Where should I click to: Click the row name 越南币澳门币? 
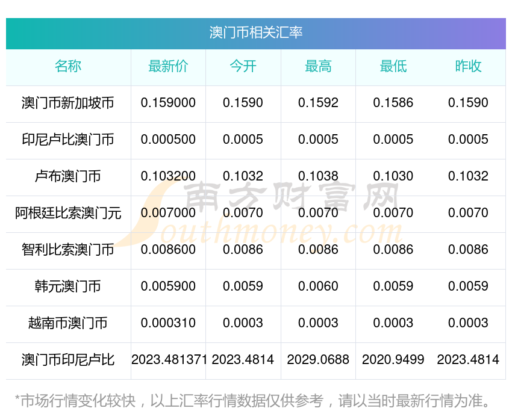coord(68,323)
